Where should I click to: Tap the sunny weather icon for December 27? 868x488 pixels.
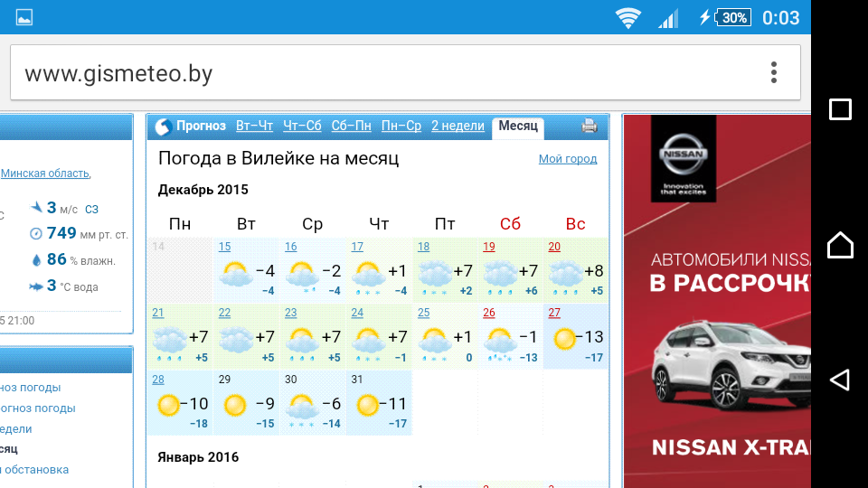(565, 339)
